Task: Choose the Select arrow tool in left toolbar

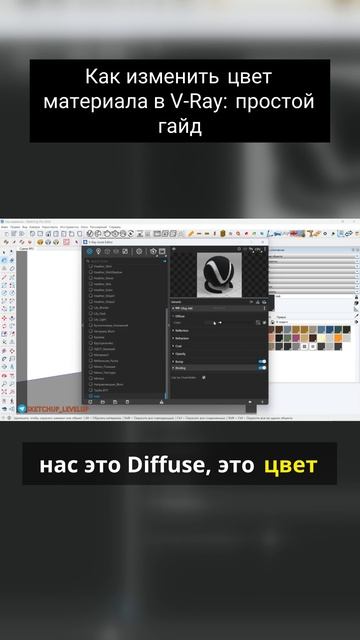Action: point(4,252)
